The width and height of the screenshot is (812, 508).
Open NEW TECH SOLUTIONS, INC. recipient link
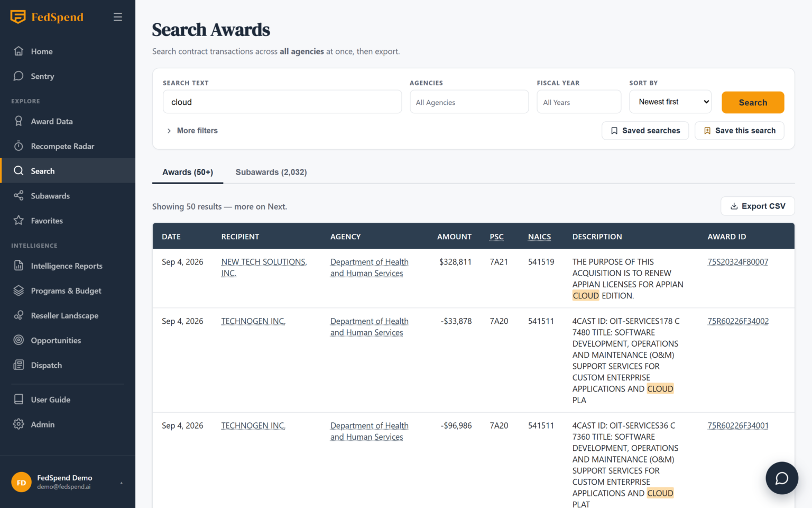tap(264, 267)
